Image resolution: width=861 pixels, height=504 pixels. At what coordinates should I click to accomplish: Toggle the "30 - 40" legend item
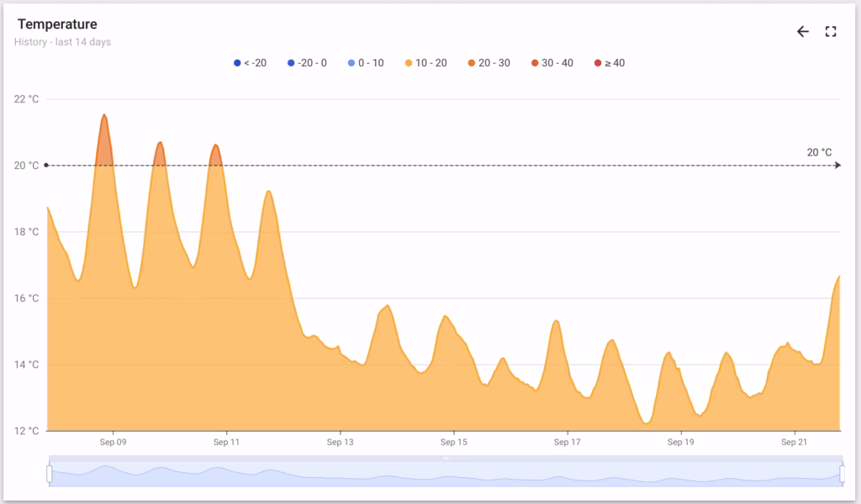(x=552, y=63)
